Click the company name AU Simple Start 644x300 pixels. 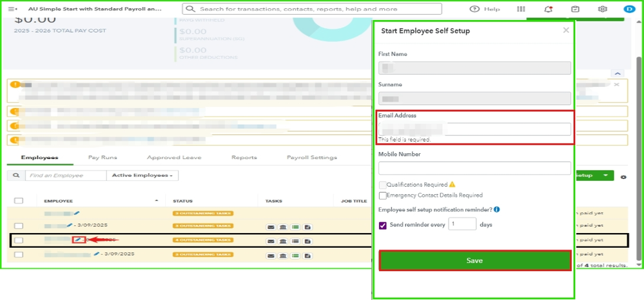pos(95,9)
